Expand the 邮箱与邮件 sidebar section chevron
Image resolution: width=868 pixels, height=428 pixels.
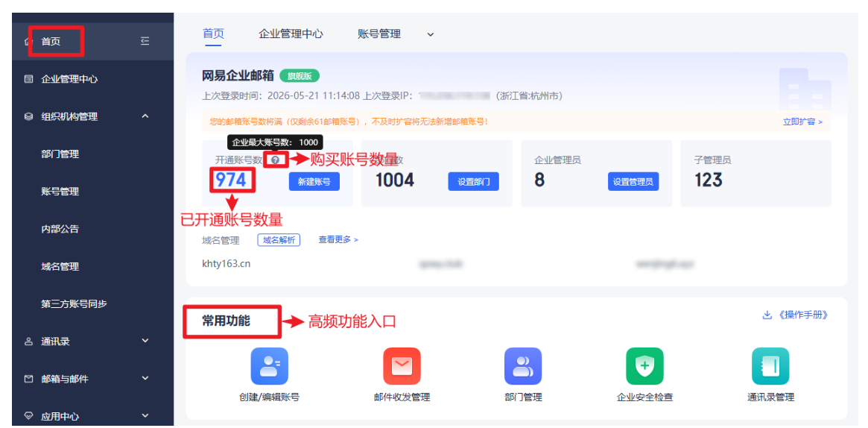point(145,379)
